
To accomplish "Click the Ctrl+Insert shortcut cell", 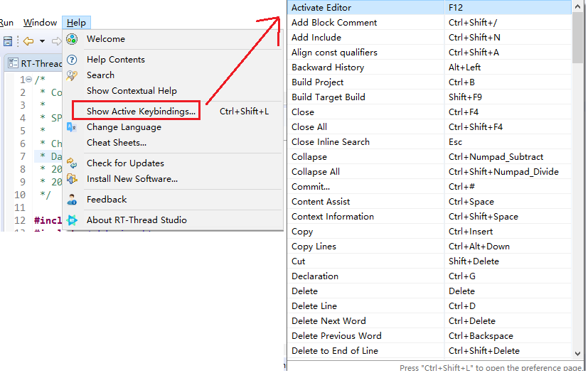I will tap(508, 232).
